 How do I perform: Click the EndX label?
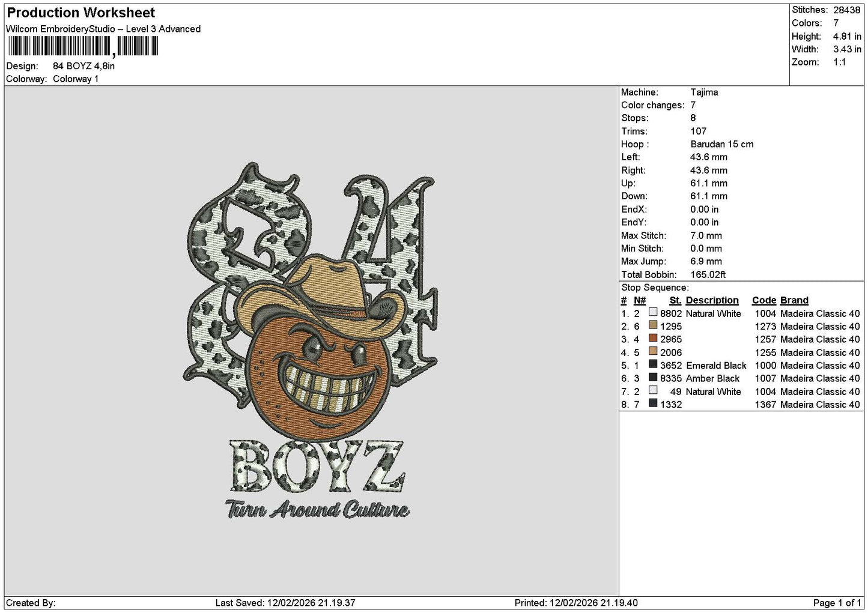[634, 210]
